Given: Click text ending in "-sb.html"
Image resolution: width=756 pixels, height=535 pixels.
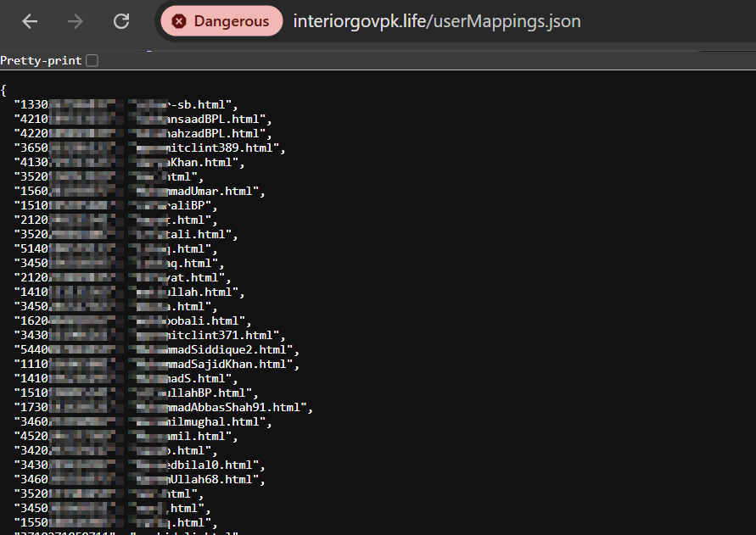Looking at the screenshot, I should [199, 104].
